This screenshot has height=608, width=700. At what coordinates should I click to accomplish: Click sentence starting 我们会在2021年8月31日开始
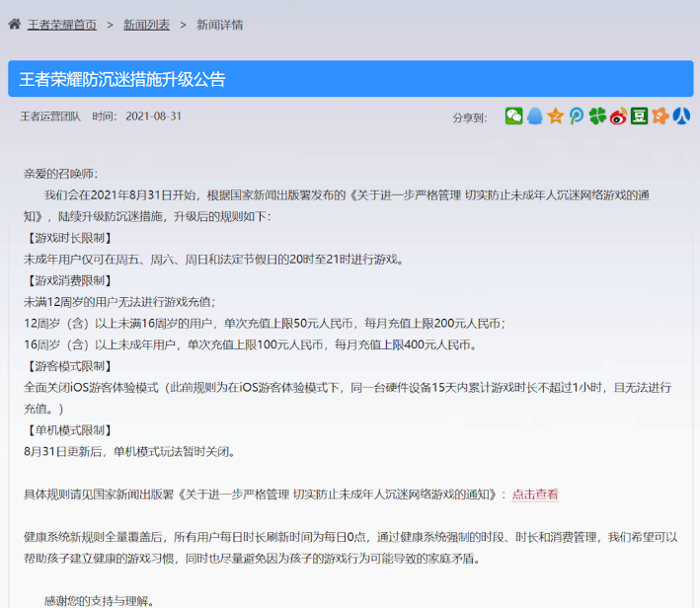(337, 205)
